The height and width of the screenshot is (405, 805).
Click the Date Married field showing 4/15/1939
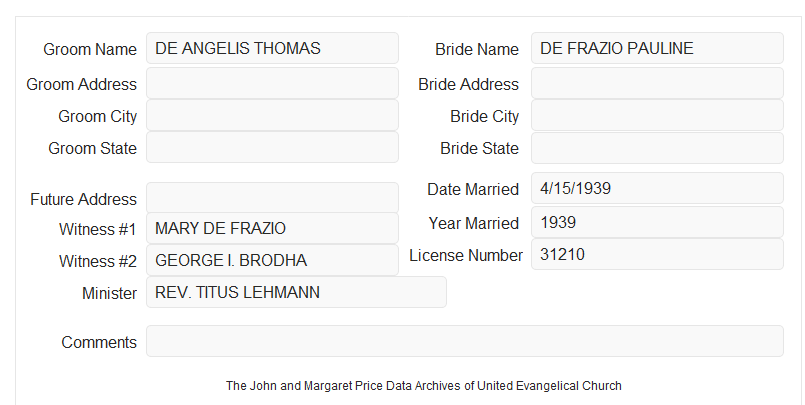657,188
